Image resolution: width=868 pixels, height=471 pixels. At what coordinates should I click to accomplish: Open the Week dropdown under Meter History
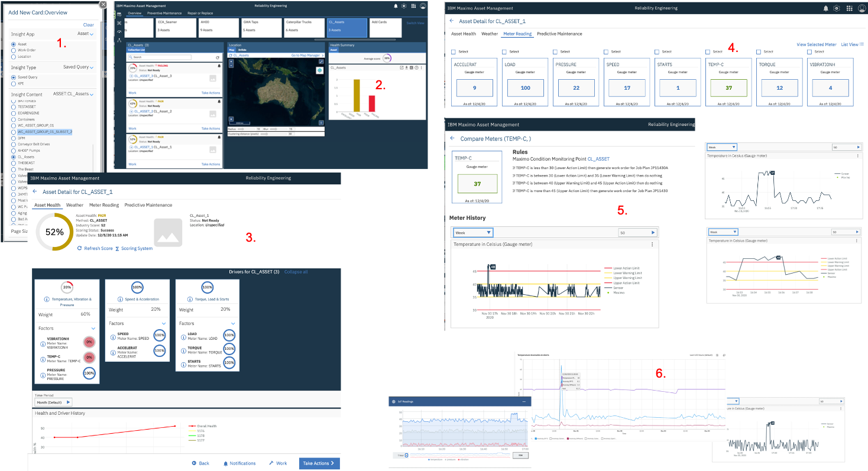click(x=473, y=233)
